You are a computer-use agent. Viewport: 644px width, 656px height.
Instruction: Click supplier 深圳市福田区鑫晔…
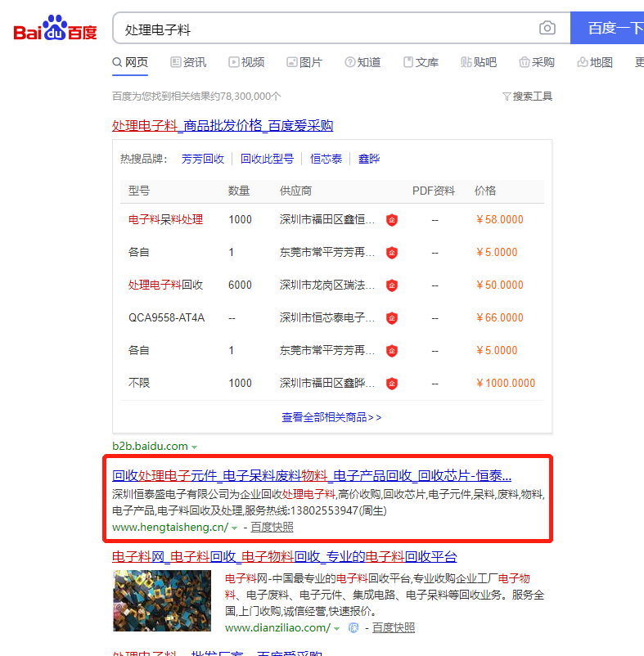tap(327, 383)
